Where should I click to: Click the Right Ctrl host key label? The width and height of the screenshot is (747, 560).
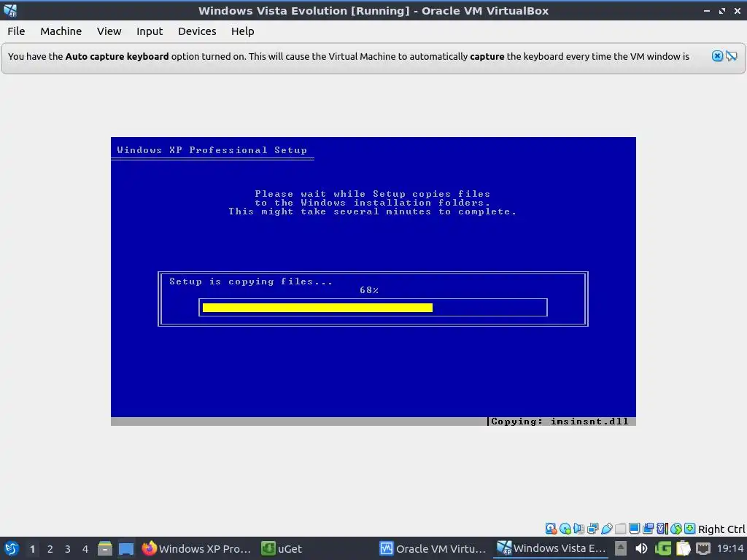point(721,529)
